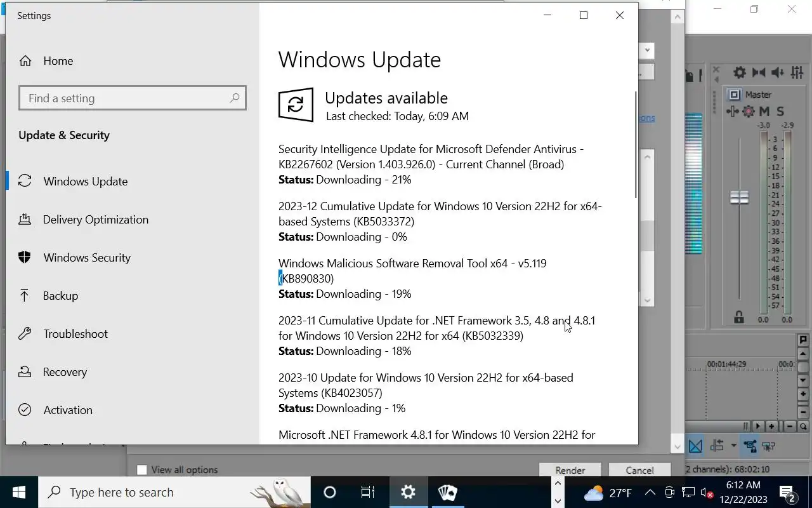The width and height of the screenshot is (812, 508).
Task: Click the left Master peak meter
Action: click(x=763, y=222)
